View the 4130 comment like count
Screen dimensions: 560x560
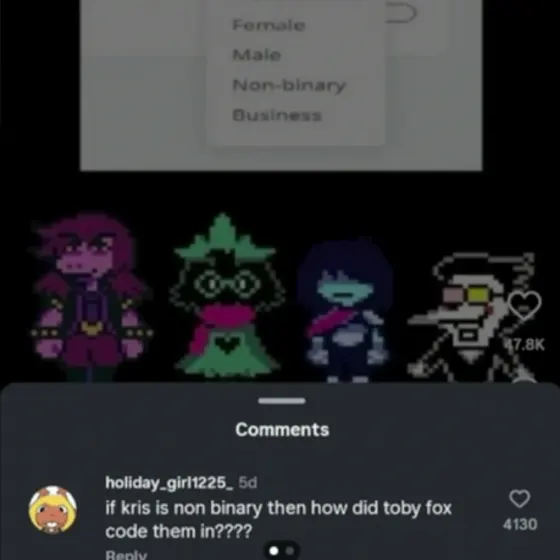[x=520, y=524]
